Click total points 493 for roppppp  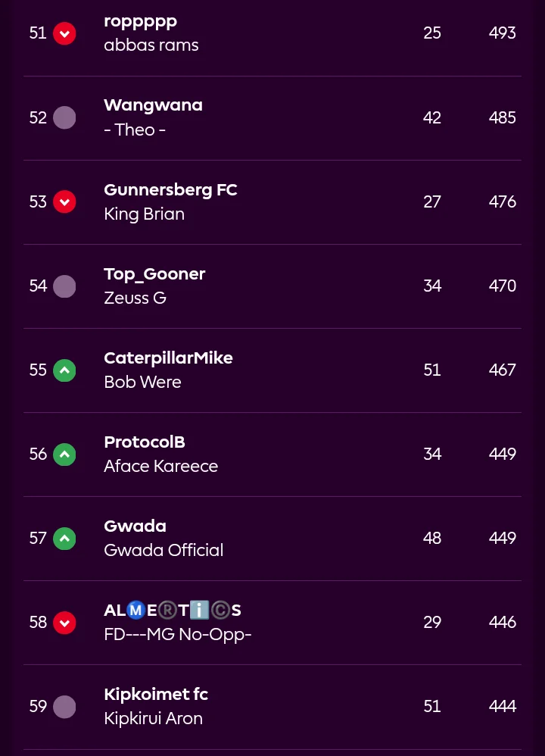(x=502, y=33)
